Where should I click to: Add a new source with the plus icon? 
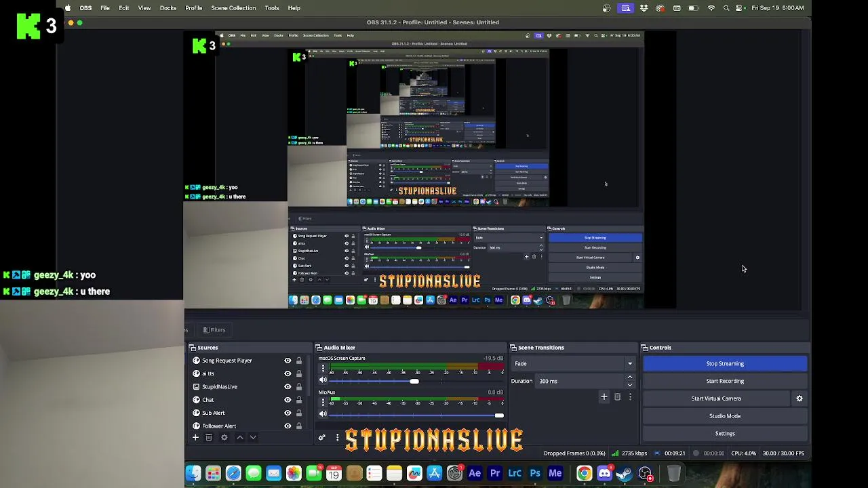195,438
